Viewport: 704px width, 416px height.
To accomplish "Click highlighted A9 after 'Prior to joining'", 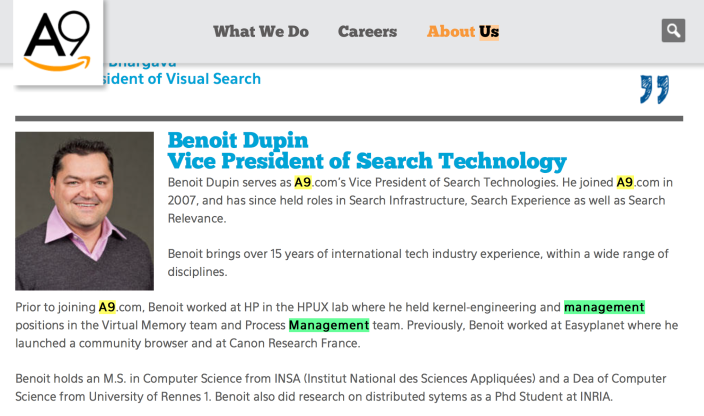I will tap(107, 307).
